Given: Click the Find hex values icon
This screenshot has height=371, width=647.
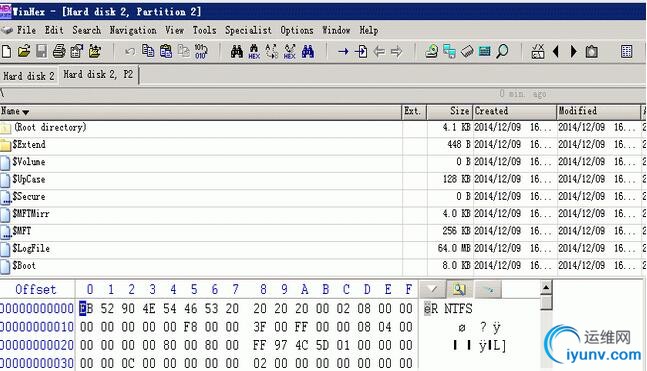Looking at the screenshot, I should coord(254,52).
